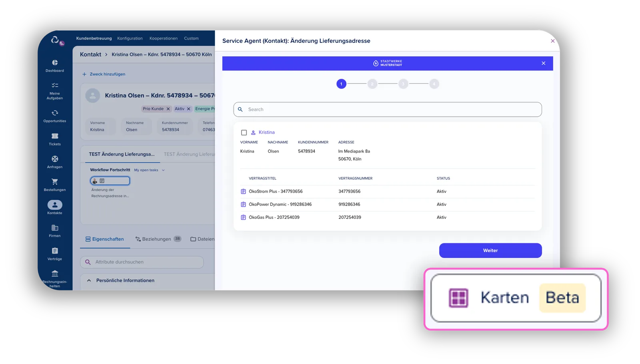Viewport: 640px width, 364px height.
Task: Click the address Im Mediapark 8a
Action: click(x=354, y=151)
